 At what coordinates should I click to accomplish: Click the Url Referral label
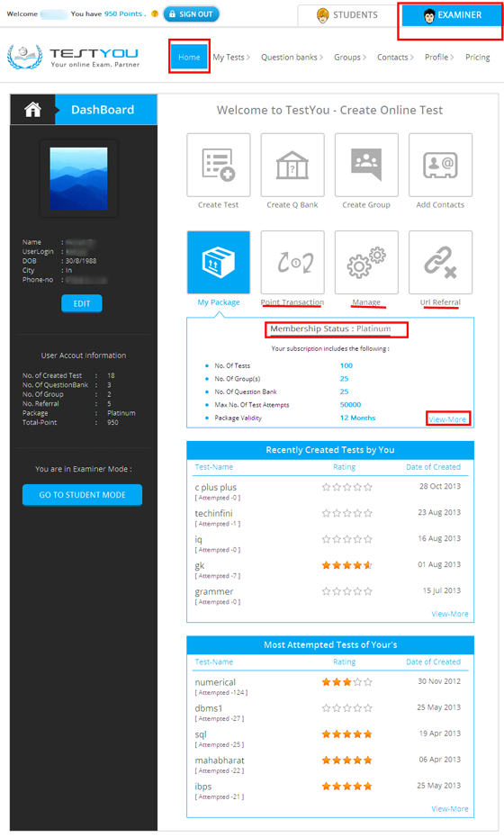tap(440, 302)
